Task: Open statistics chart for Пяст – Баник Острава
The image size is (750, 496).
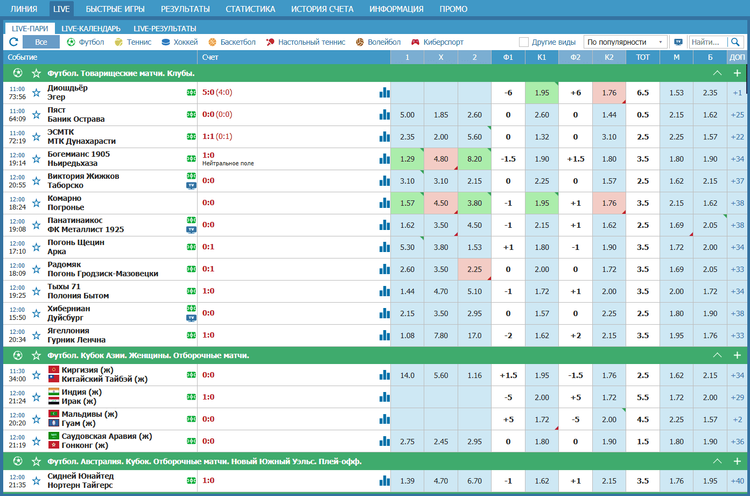Action: coord(384,115)
